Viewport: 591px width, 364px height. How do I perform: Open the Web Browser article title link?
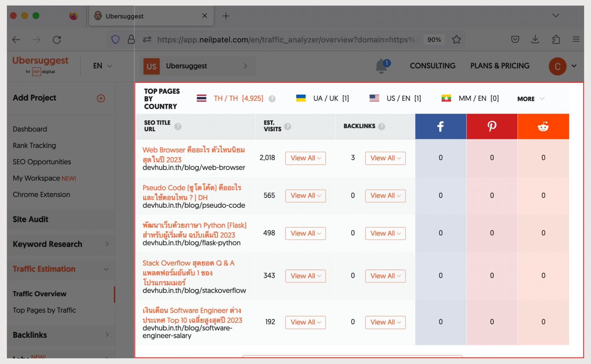194,155
